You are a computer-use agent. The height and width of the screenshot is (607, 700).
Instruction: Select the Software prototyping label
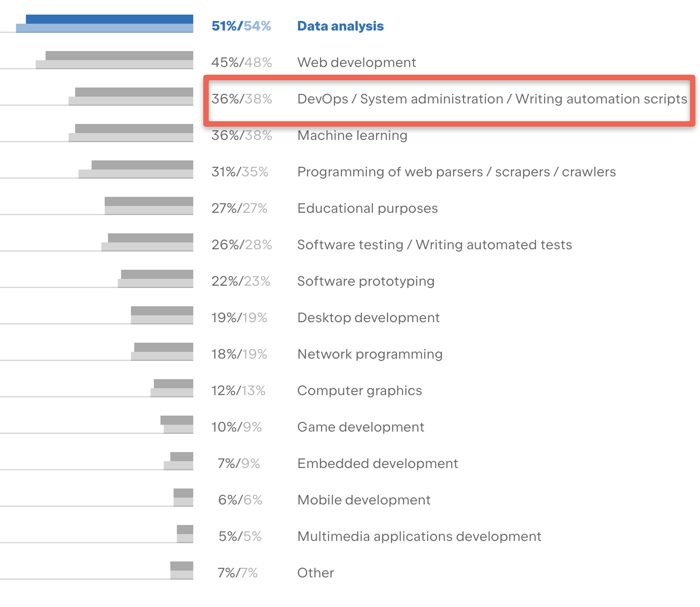coord(365,281)
